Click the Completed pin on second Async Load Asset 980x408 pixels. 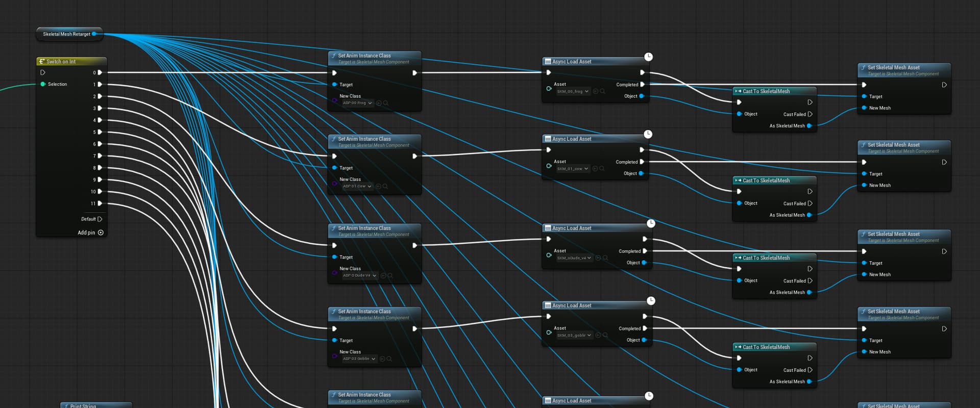click(x=642, y=162)
